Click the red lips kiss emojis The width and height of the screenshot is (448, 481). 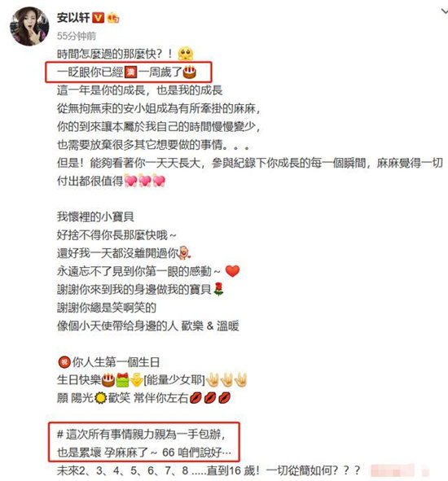pos(210,398)
